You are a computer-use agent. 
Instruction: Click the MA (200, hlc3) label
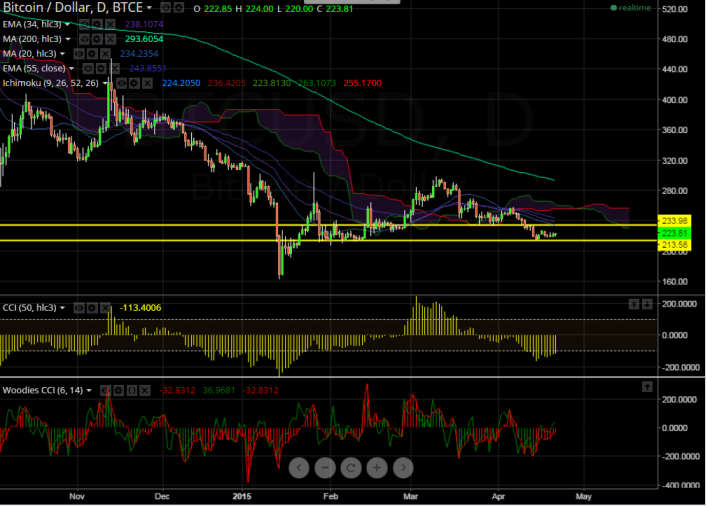[x=32, y=39]
